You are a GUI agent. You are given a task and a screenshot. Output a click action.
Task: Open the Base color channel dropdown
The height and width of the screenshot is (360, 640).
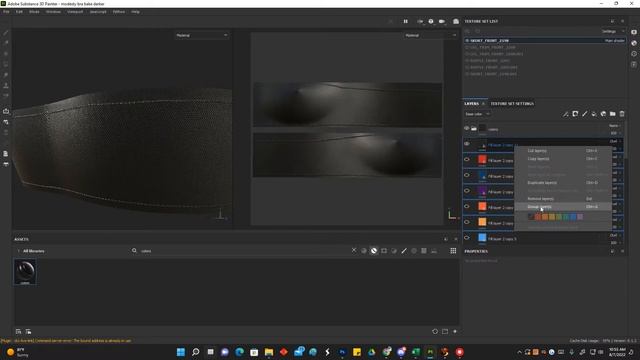(x=477, y=114)
